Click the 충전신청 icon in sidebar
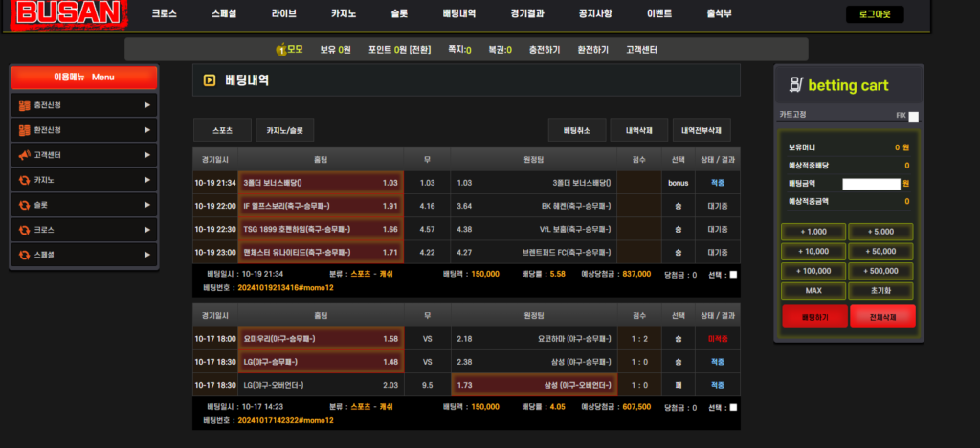 pos(24,105)
